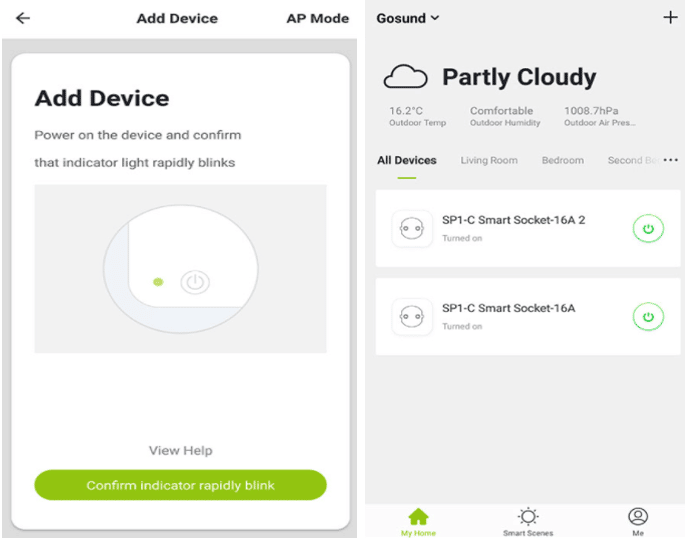This screenshot has height=541, width=685.
Task: Open the SP1-C Smart Socket-16A 2 device
Action: click(528, 229)
